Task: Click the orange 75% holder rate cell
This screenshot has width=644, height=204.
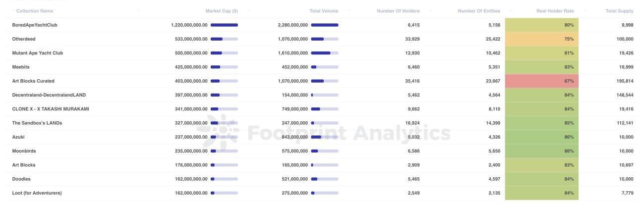Action: (541, 39)
